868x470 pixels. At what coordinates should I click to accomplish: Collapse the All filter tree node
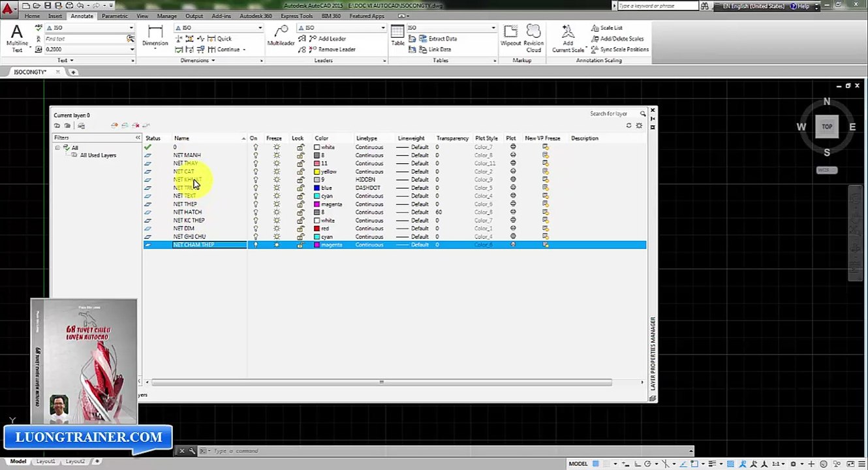coord(57,148)
